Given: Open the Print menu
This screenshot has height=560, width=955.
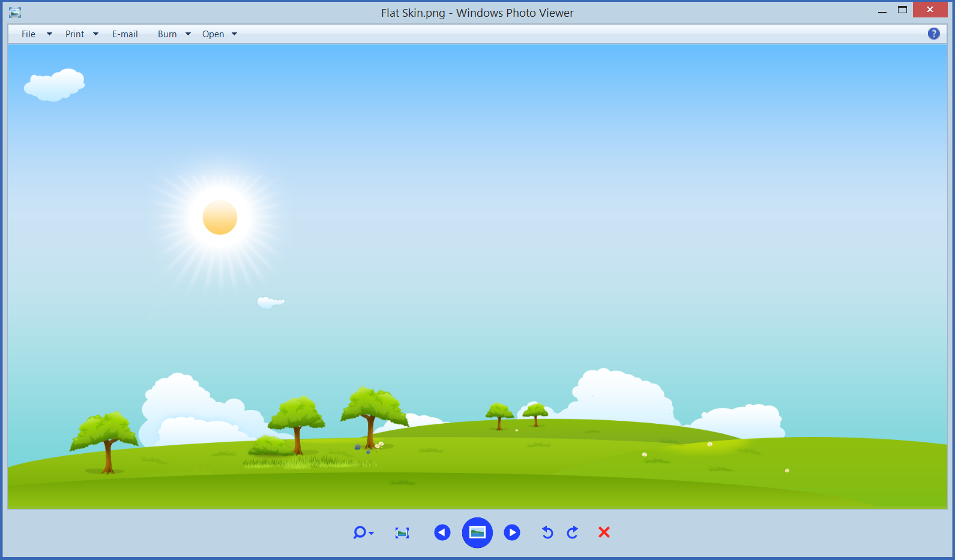Looking at the screenshot, I should [75, 34].
